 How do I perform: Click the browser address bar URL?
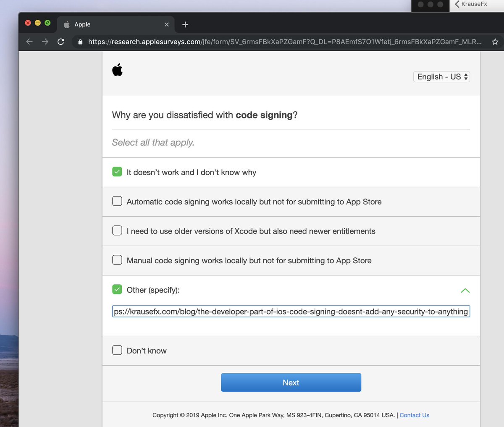coord(285,42)
